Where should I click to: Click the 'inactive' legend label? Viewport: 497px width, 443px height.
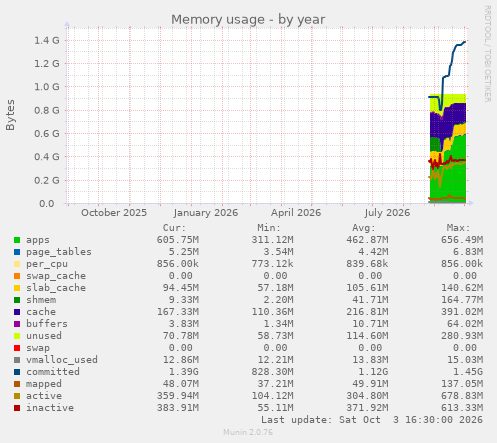(x=50, y=408)
